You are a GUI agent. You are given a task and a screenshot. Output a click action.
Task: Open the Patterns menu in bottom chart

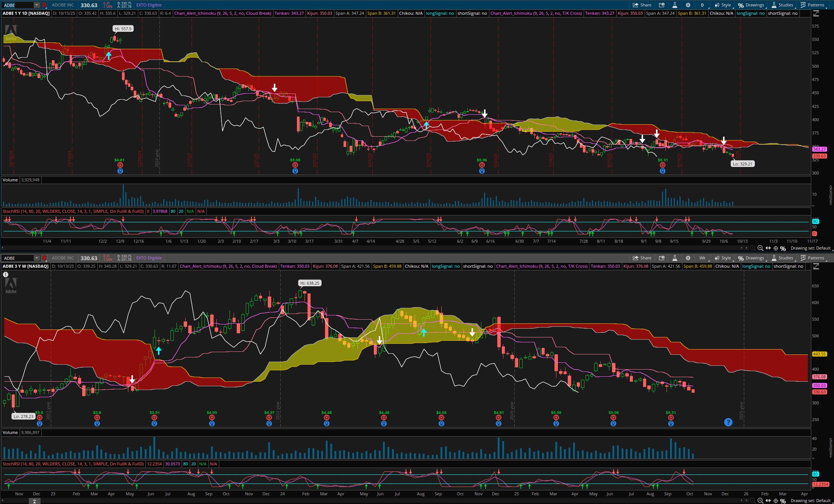tap(812, 258)
